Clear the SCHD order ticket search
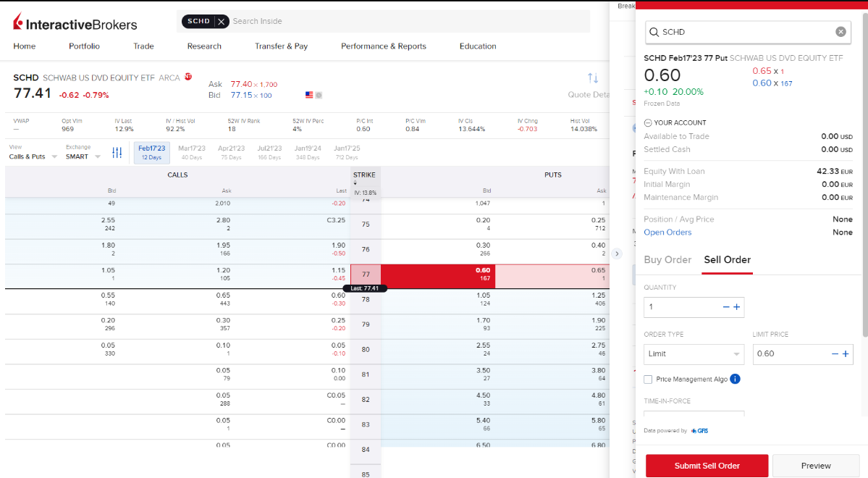The height and width of the screenshot is (478, 868). tap(840, 32)
